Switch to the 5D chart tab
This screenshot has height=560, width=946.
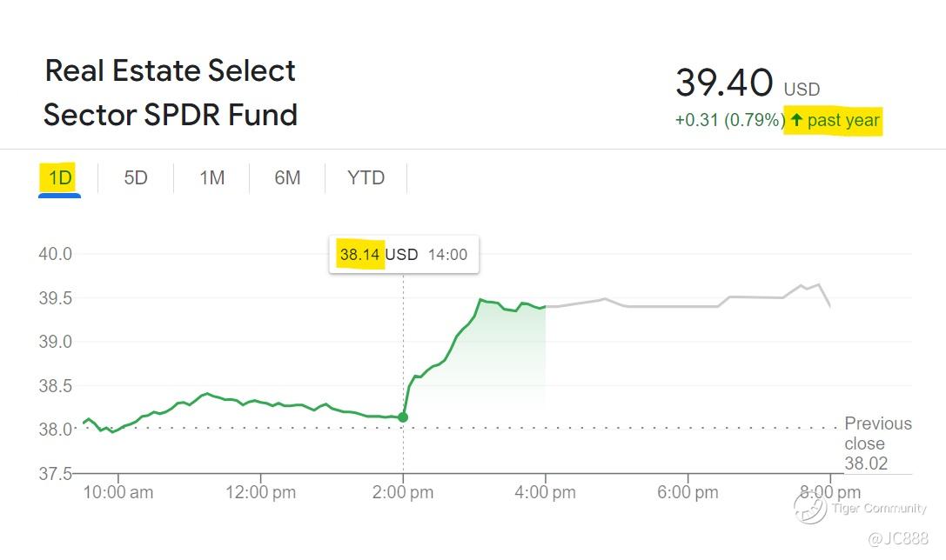tap(136, 178)
